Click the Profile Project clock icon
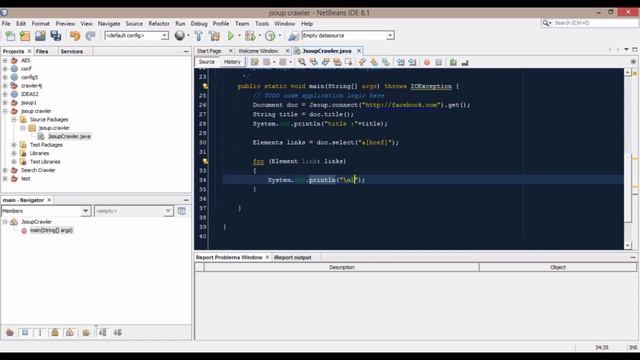The image size is (640, 360). [x=270, y=36]
